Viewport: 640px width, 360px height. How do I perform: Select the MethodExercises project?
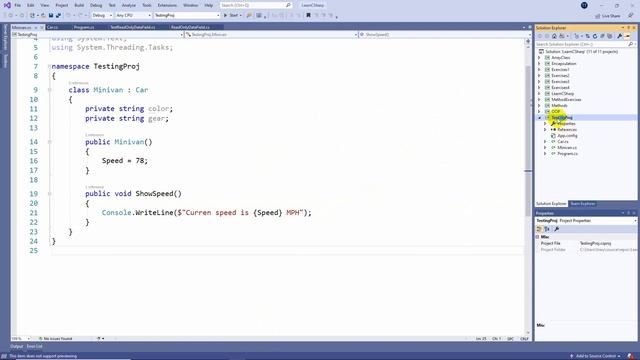pos(566,100)
